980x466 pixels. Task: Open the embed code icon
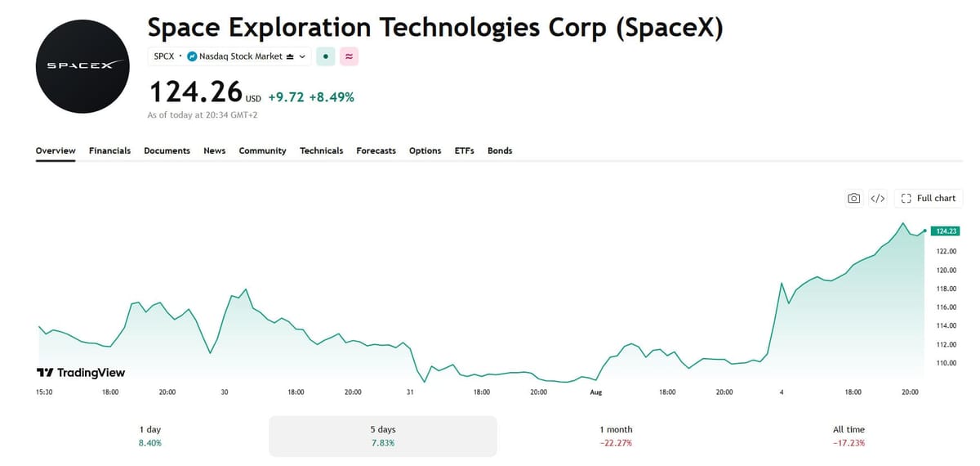click(878, 198)
